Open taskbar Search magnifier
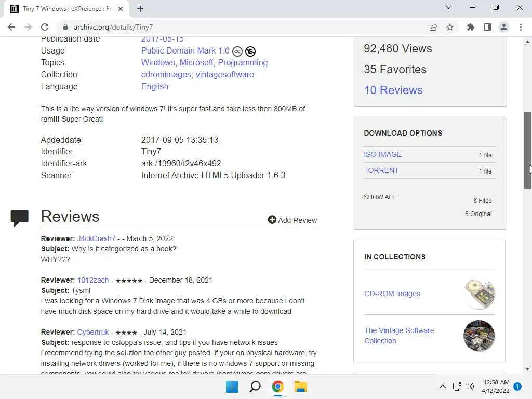This screenshot has height=399, width=532. pyautogui.click(x=255, y=387)
